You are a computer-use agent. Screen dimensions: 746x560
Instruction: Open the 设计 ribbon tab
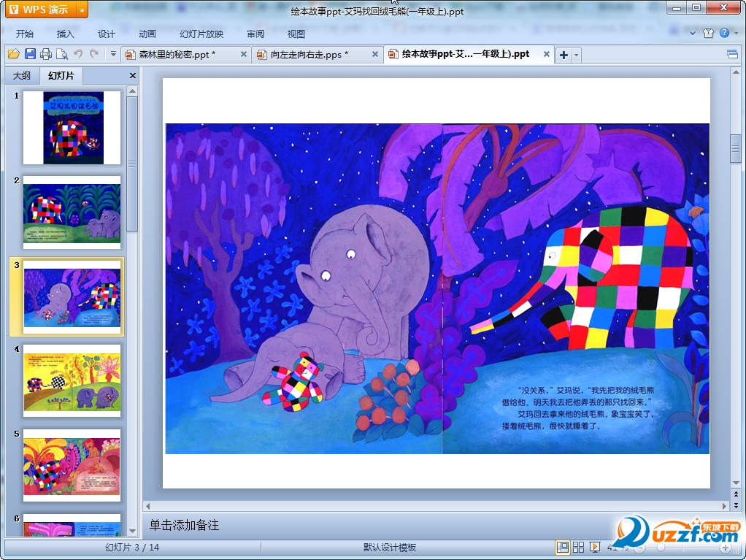coord(106,34)
